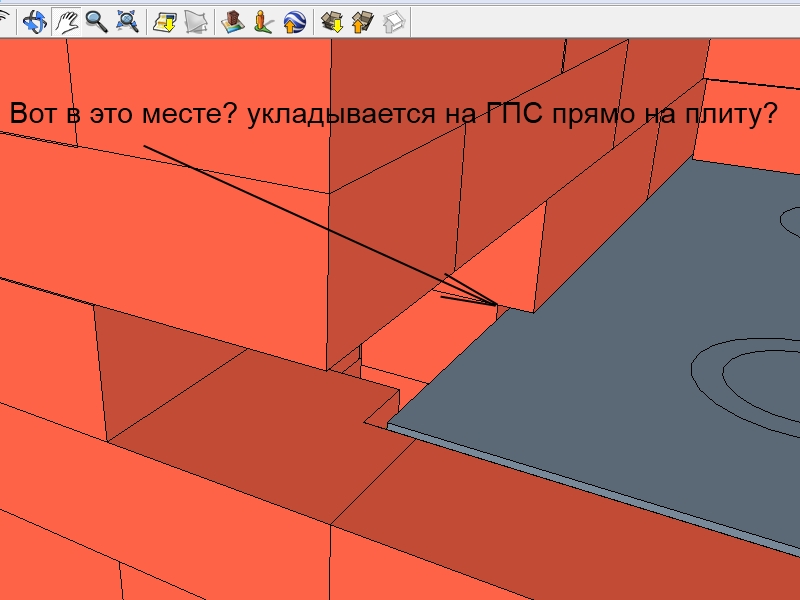This screenshot has height=600, width=800.
Task: Click the map icon with yellow down arrow
Action: (165, 21)
